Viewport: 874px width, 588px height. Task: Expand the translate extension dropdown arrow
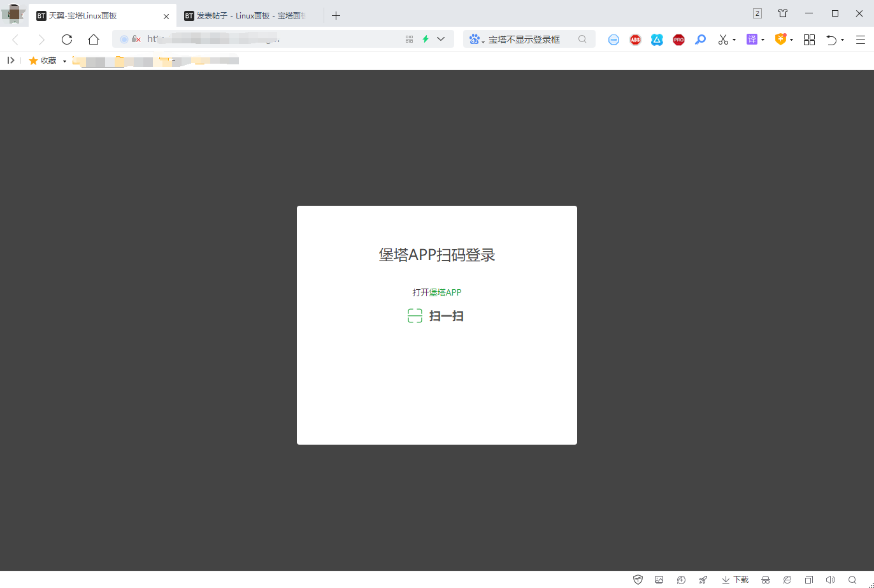(763, 40)
